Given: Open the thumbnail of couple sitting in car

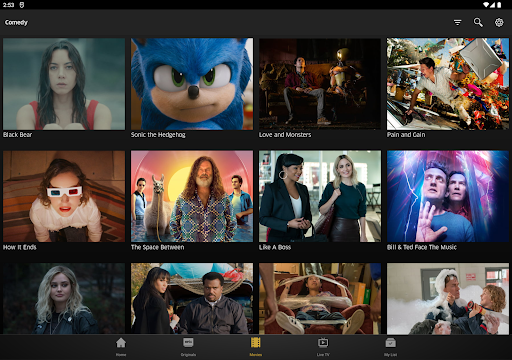Looking at the screenshot, I should point(192,299).
